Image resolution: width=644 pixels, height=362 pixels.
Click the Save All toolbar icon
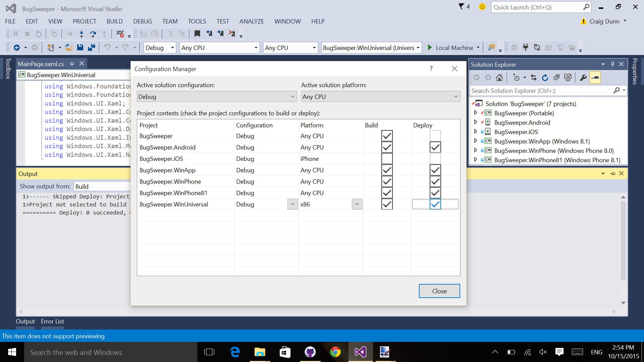click(91, 48)
